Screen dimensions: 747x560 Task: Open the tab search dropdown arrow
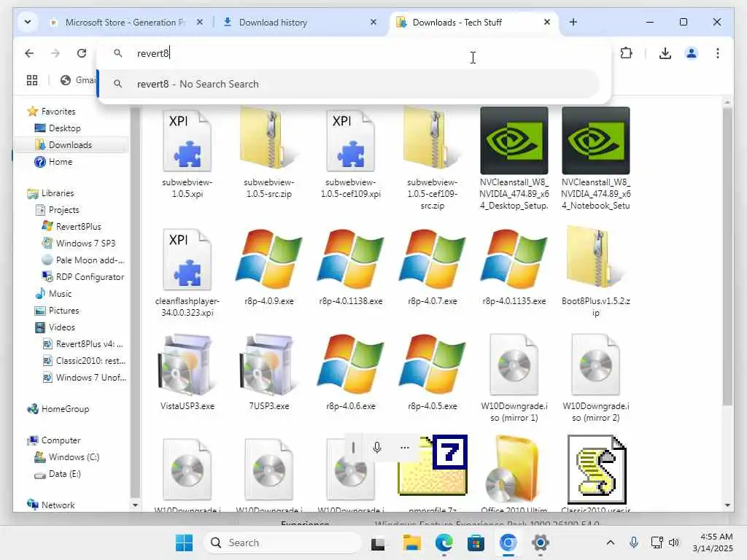click(28, 22)
